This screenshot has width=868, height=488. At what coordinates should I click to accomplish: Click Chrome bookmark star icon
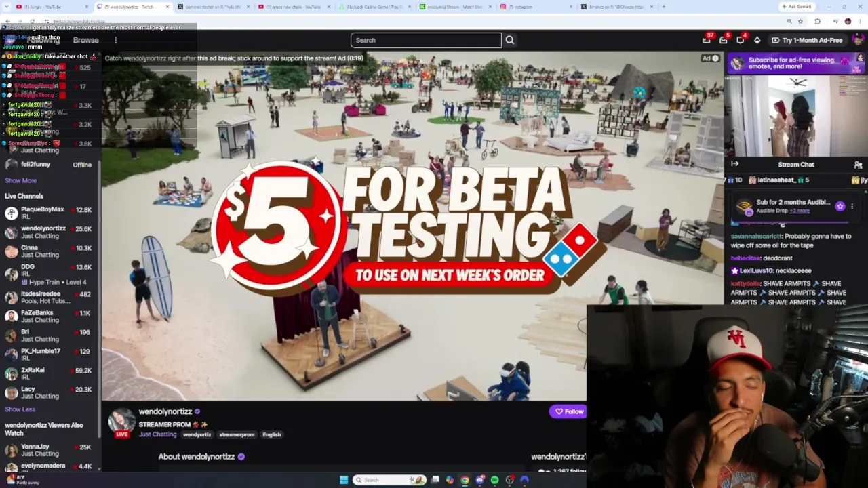point(800,22)
